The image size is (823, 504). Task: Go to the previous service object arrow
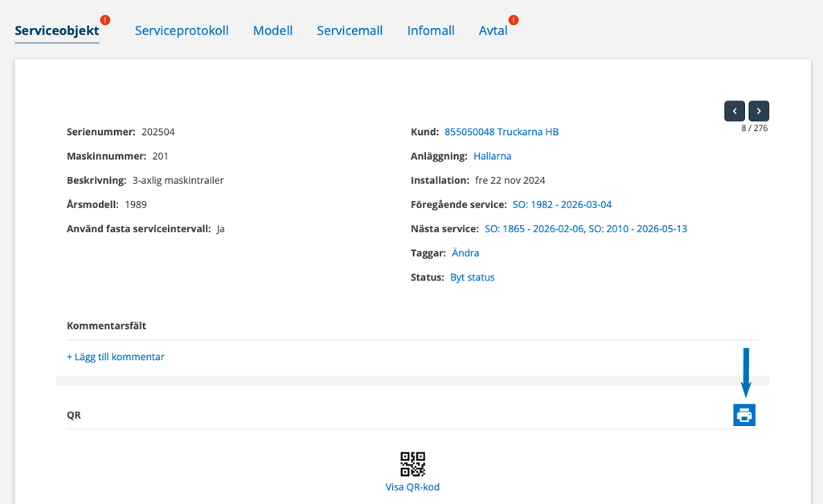[x=734, y=111]
